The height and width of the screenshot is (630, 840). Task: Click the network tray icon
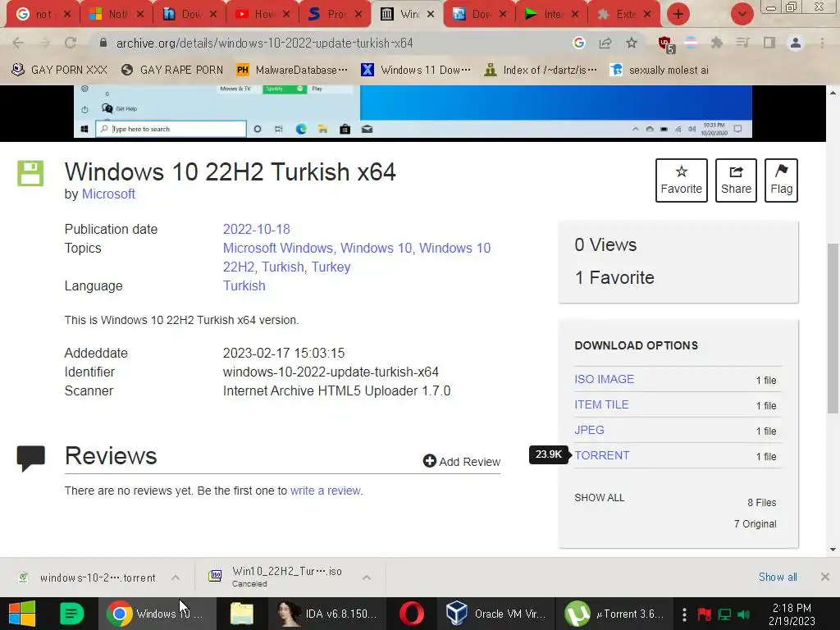point(724,614)
